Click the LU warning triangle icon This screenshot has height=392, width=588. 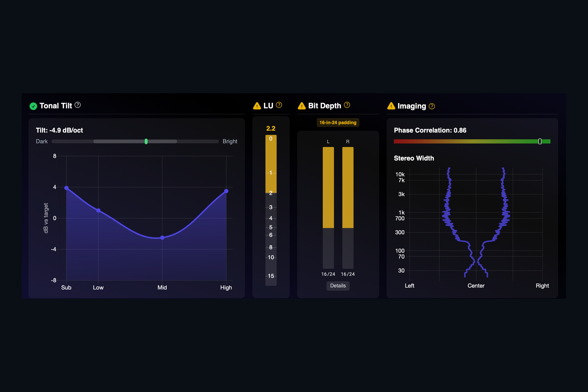[x=257, y=106]
